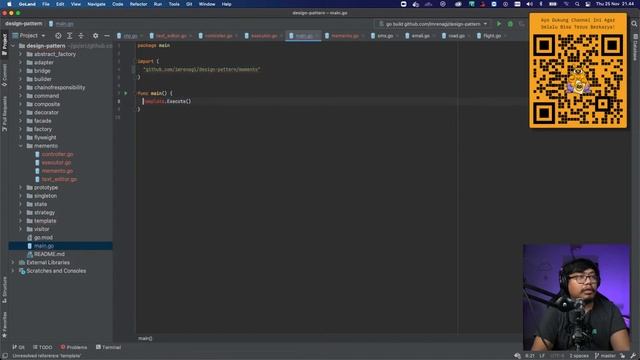
Task: Select the facade folder
Action: click(x=42, y=121)
